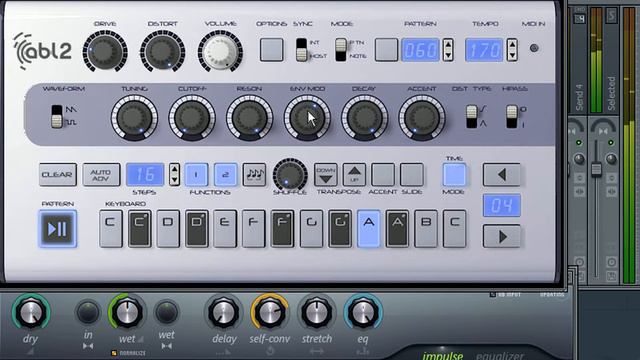Click the Steps display showing 16
Screen dimensions: 640x360
145,175
